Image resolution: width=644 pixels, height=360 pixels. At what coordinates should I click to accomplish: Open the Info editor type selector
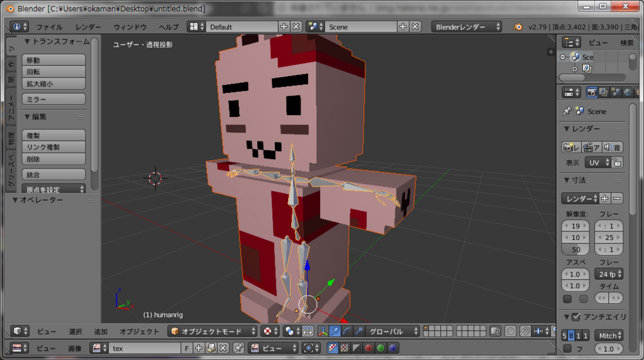19,26
